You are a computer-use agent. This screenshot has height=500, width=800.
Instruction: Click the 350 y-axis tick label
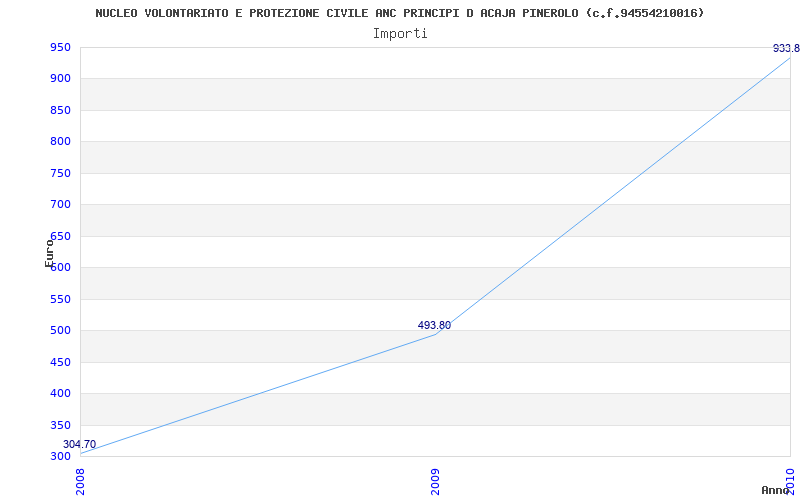59,425
